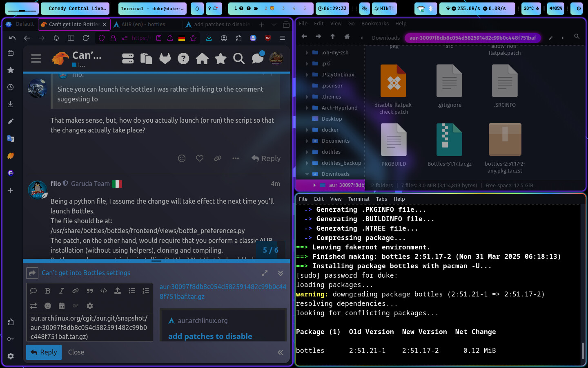Viewport: 588px width, 368px height.
Task: Click the file manager home button
Action: (347, 36)
